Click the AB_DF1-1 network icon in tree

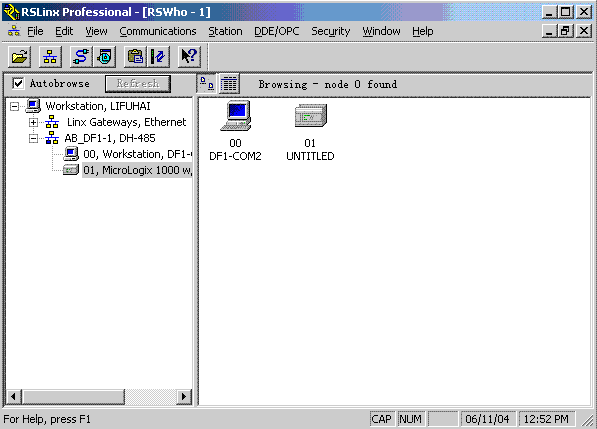pyautogui.click(x=52, y=138)
